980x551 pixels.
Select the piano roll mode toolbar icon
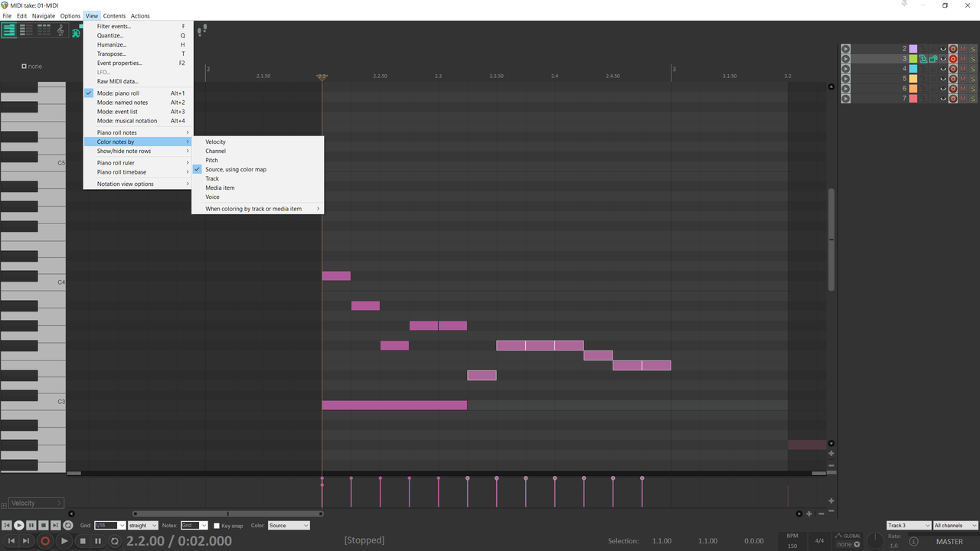9,31
